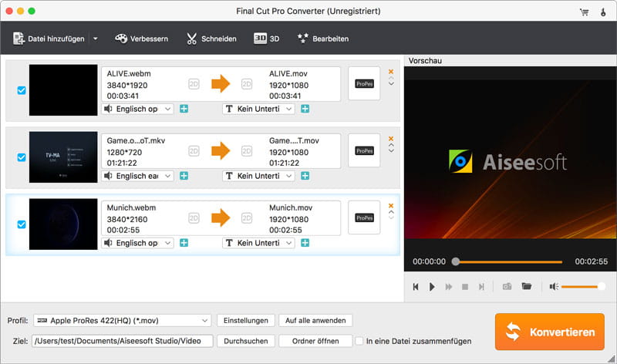The image size is (617, 364).
Task: Add audio track to Game.o...oT.mkv
Action: [x=184, y=176]
